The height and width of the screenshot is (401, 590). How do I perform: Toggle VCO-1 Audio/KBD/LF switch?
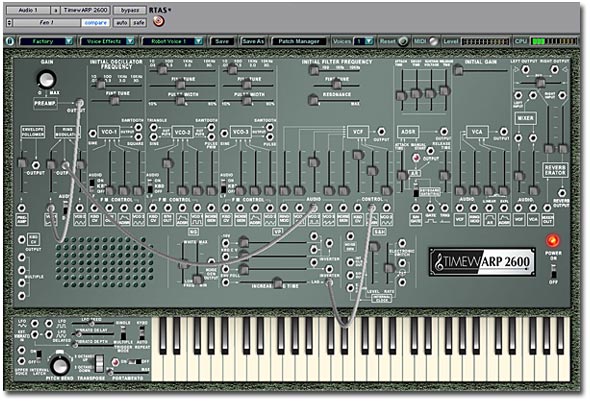[x=91, y=185]
